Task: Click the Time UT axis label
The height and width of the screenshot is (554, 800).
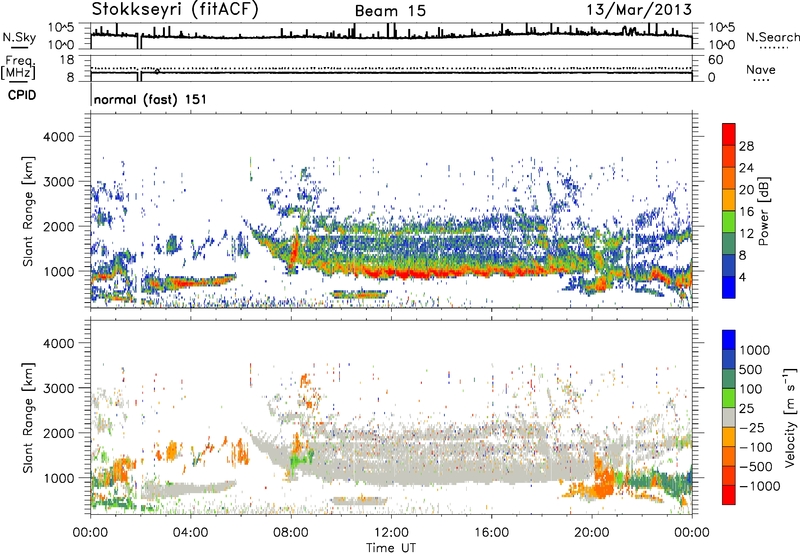Action: pyautogui.click(x=391, y=547)
